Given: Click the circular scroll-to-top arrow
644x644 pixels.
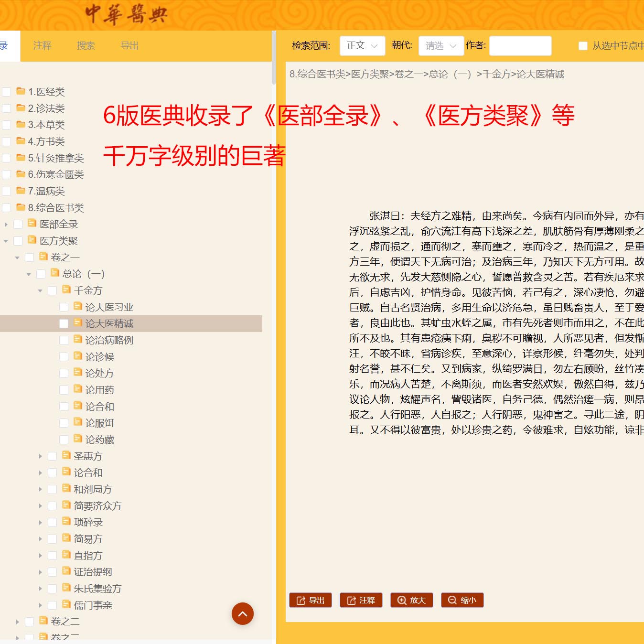Looking at the screenshot, I should 243,614.
